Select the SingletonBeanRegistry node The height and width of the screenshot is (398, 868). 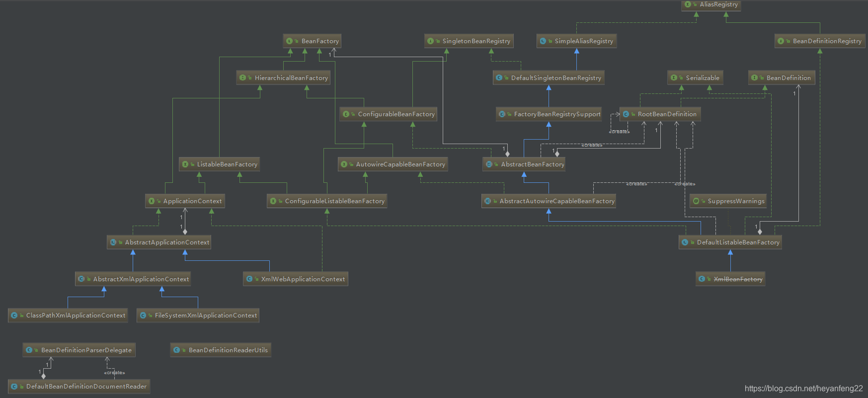pyautogui.click(x=469, y=41)
